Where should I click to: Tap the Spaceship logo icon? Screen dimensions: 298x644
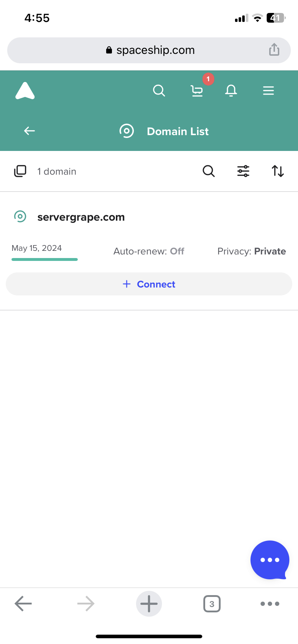click(25, 91)
